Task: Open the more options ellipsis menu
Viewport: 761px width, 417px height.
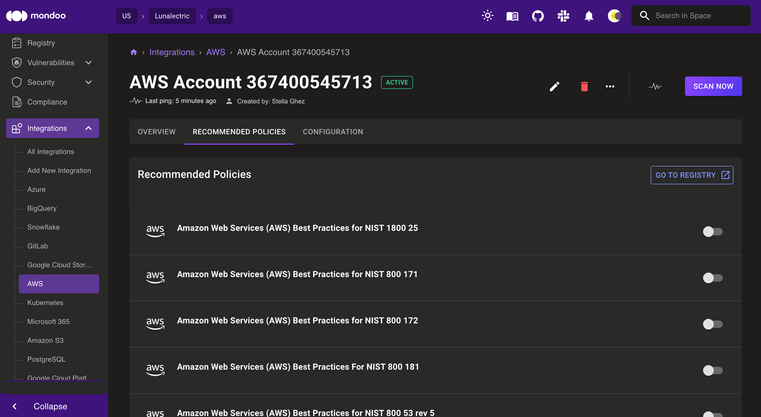Action: tap(610, 86)
